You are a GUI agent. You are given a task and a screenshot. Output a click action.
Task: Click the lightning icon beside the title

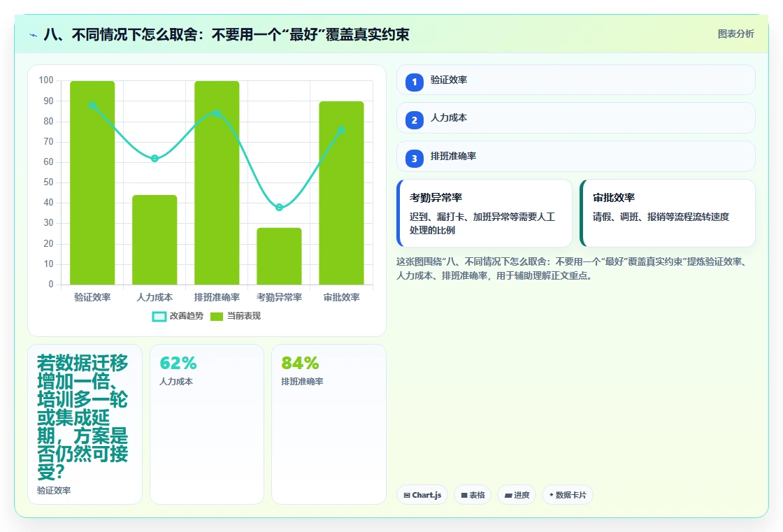(34, 36)
